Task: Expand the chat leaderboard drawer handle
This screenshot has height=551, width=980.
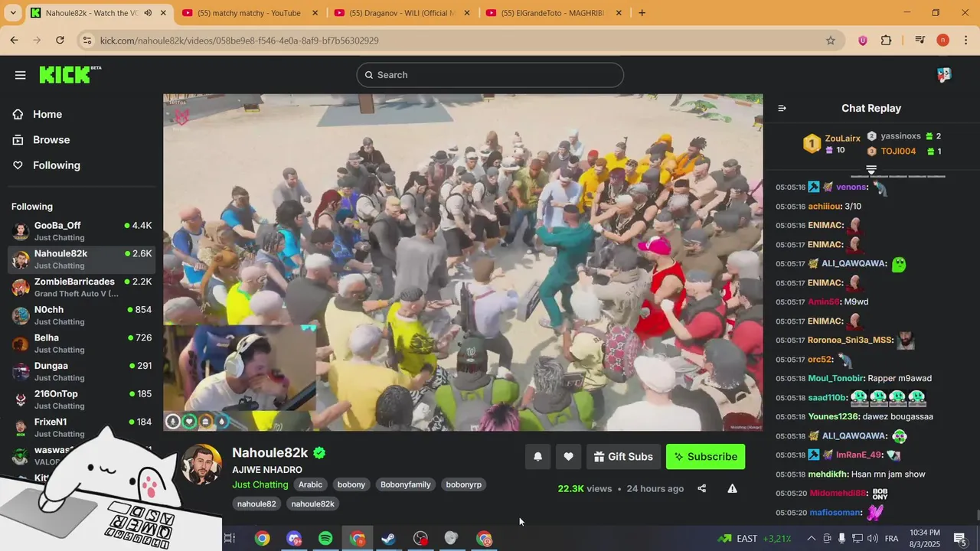Action: click(871, 170)
